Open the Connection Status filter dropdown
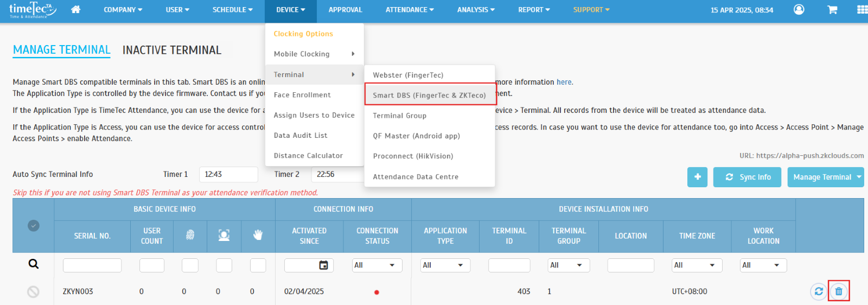This screenshot has height=305, width=868. 377,265
